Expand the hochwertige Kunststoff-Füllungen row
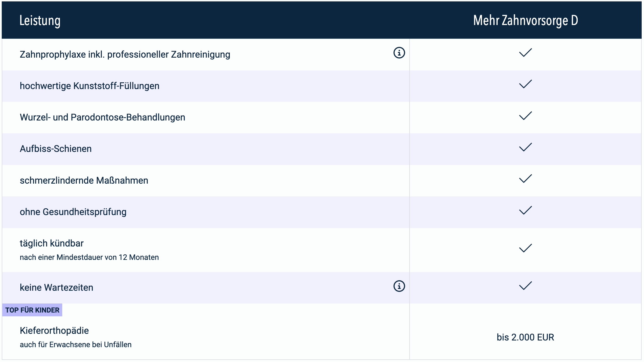This screenshot has height=362, width=644. pos(89,86)
